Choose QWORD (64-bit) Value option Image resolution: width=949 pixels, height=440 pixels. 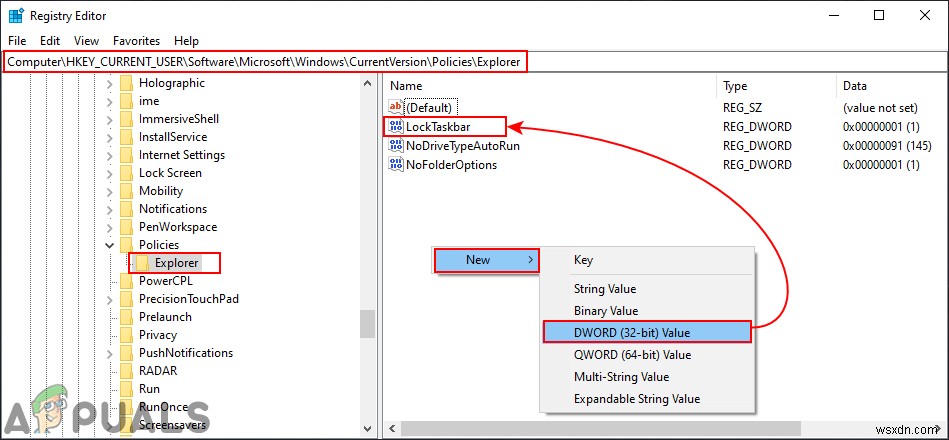click(x=646, y=355)
